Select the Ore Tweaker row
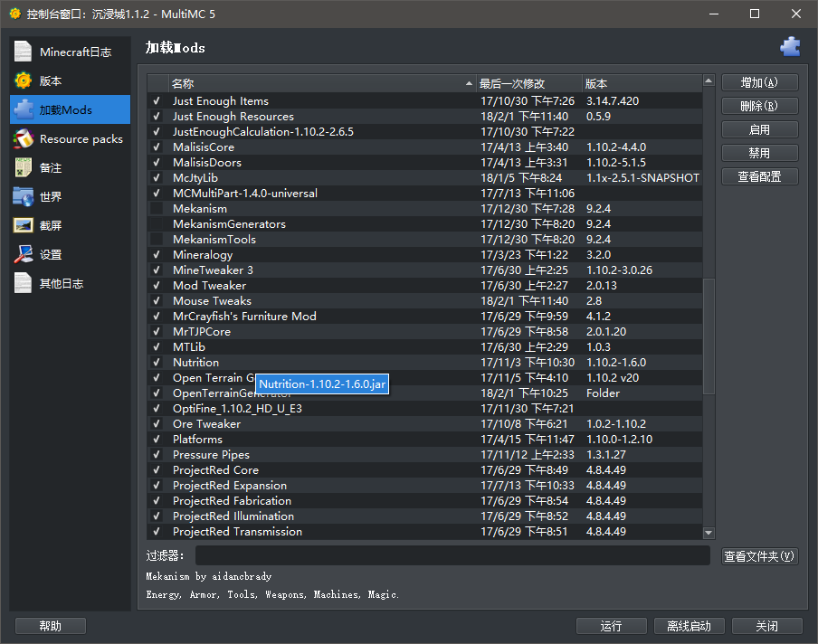Viewport: 818px width, 644px height. click(424, 424)
